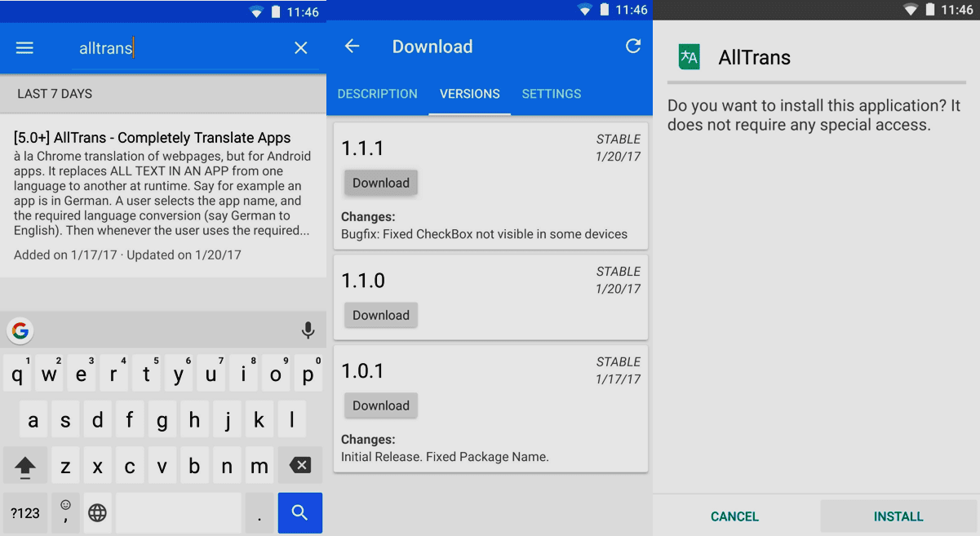Open the hamburger navigation menu
980x536 pixels.
[x=24, y=48]
